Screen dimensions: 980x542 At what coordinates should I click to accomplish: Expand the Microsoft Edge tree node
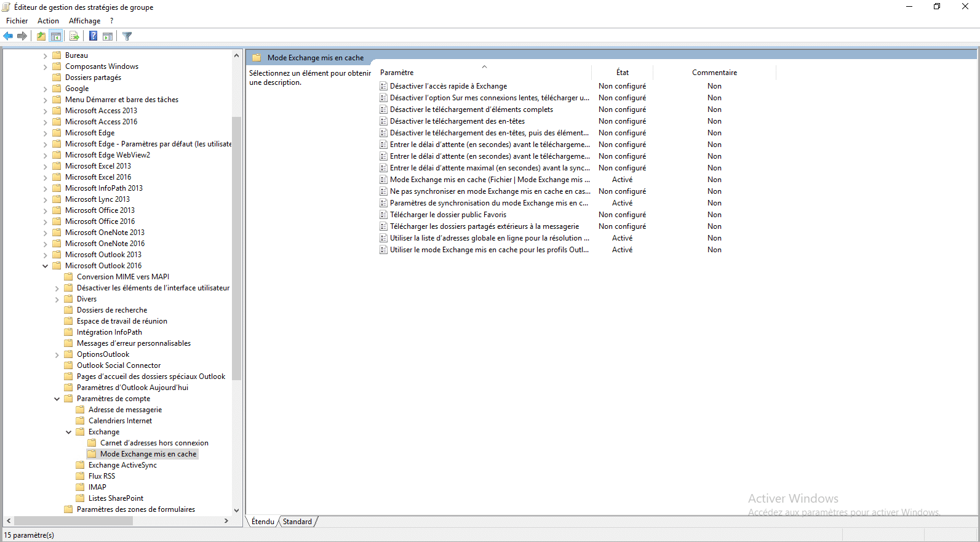[45, 133]
